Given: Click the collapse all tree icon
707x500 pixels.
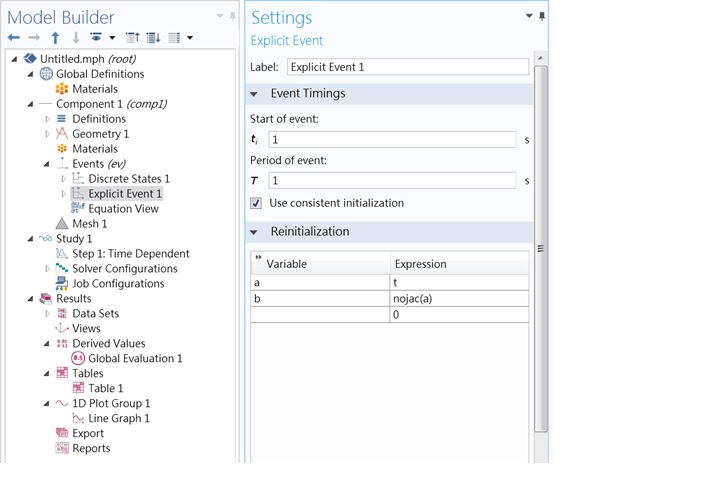Looking at the screenshot, I should (x=132, y=38).
